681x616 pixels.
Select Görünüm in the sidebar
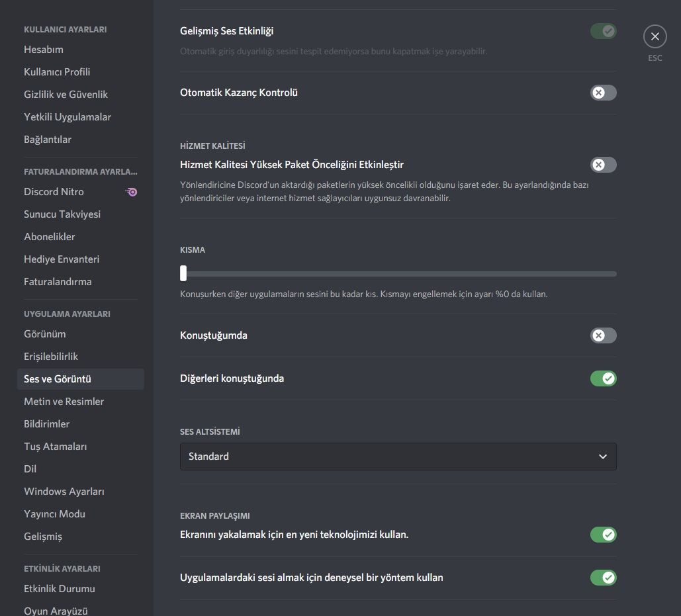[45, 334]
